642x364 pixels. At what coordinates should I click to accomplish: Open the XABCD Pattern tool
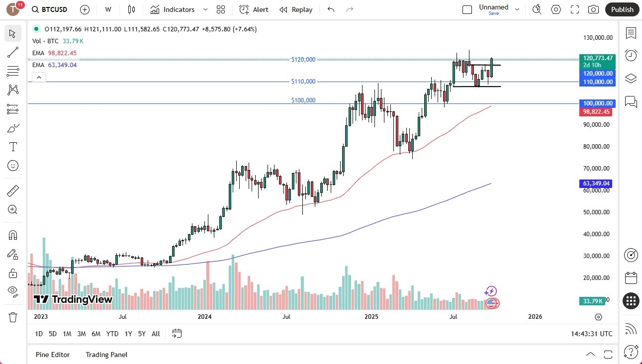pyautogui.click(x=13, y=90)
